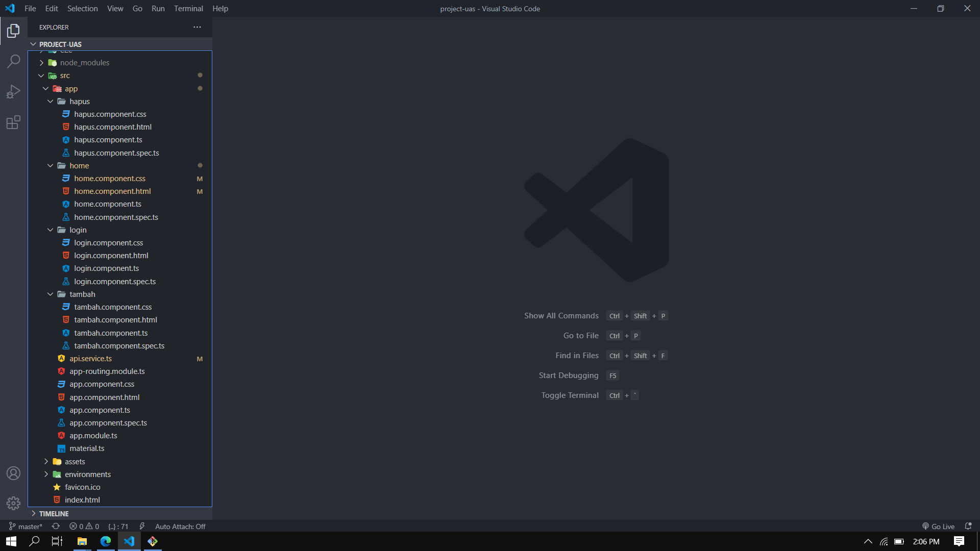The image size is (980, 551).
Task: Click the errors and warnings status indicator
Action: point(85,526)
